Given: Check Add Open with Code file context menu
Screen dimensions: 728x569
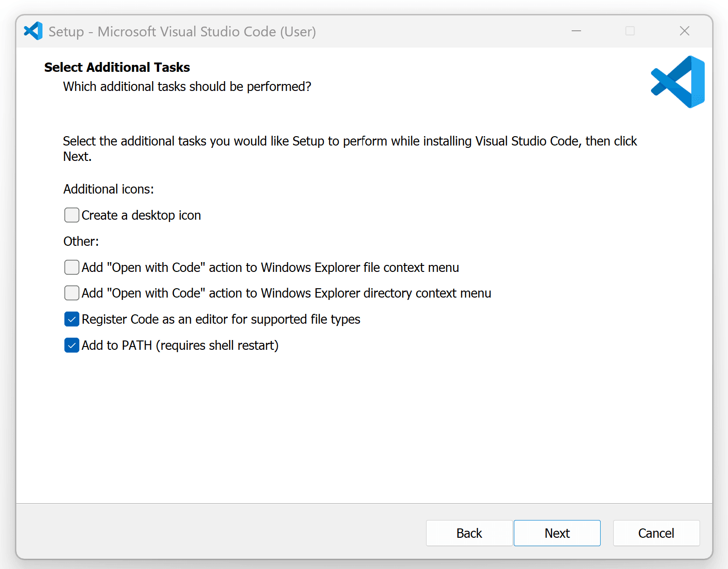Looking at the screenshot, I should pyautogui.click(x=71, y=267).
